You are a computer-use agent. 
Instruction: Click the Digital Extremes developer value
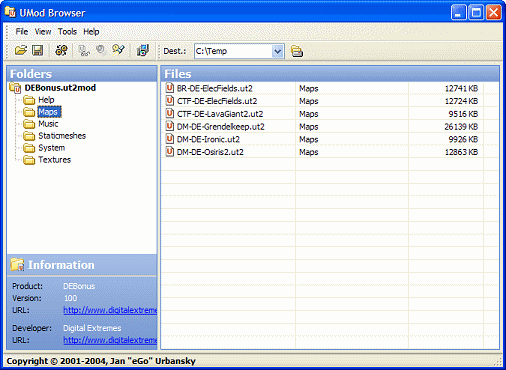[x=92, y=328]
